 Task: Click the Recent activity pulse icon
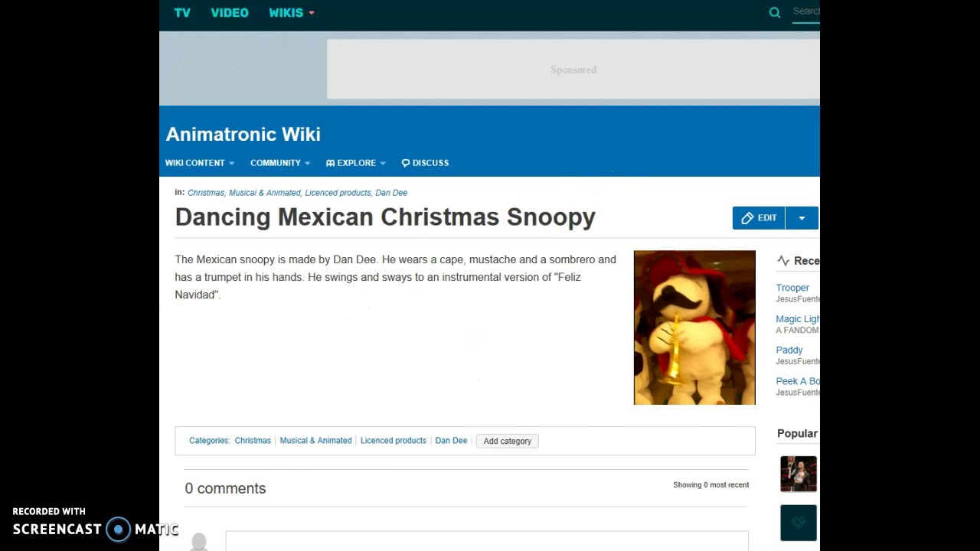[x=783, y=261]
